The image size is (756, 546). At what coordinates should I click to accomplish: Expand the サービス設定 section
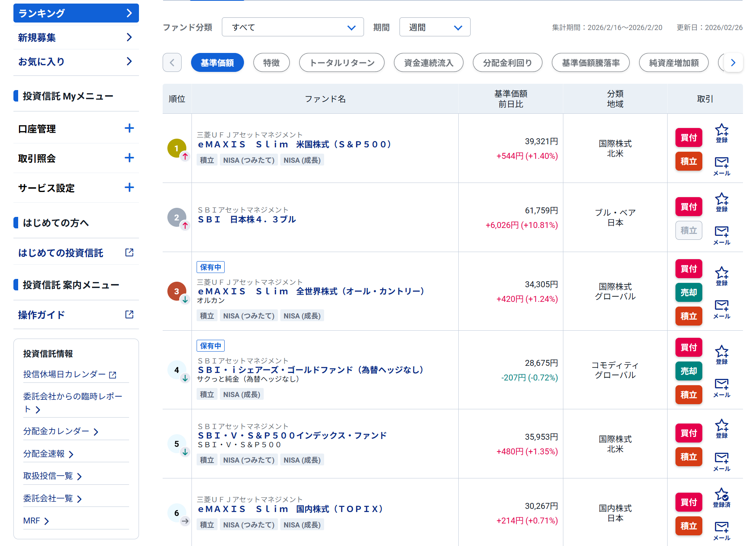pos(129,188)
